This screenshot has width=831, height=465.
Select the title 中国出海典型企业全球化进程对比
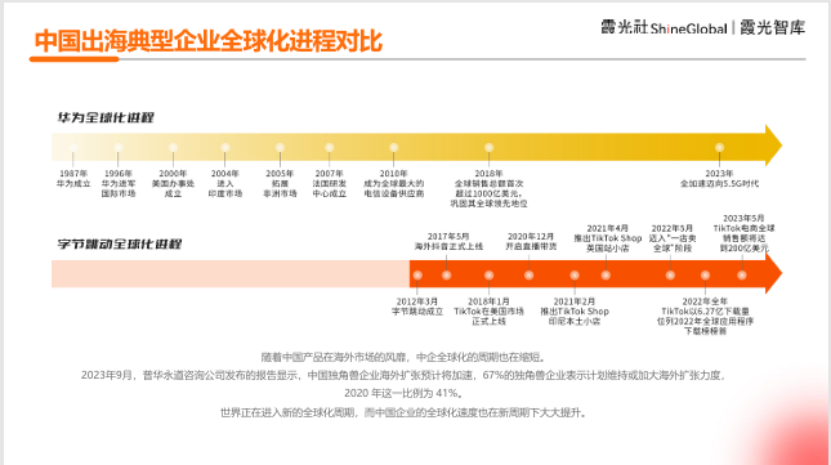tap(208, 41)
